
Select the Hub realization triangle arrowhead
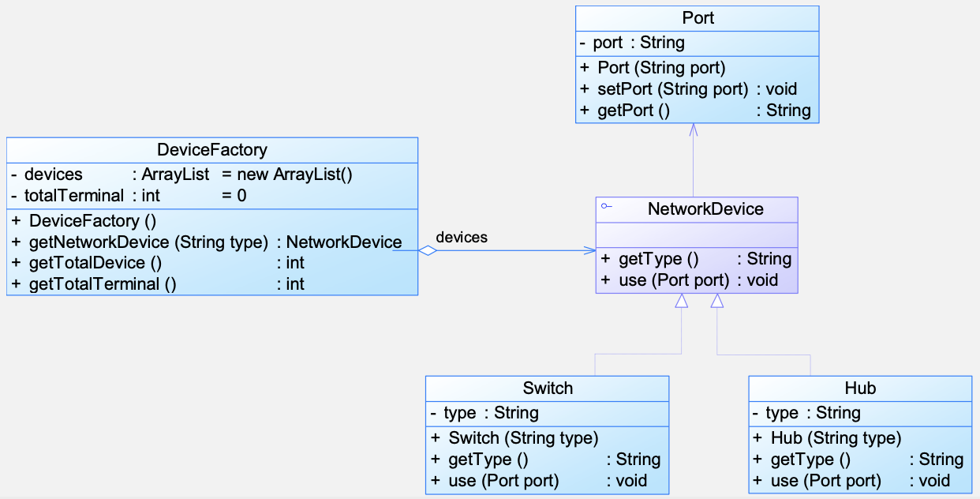pos(717,301)
